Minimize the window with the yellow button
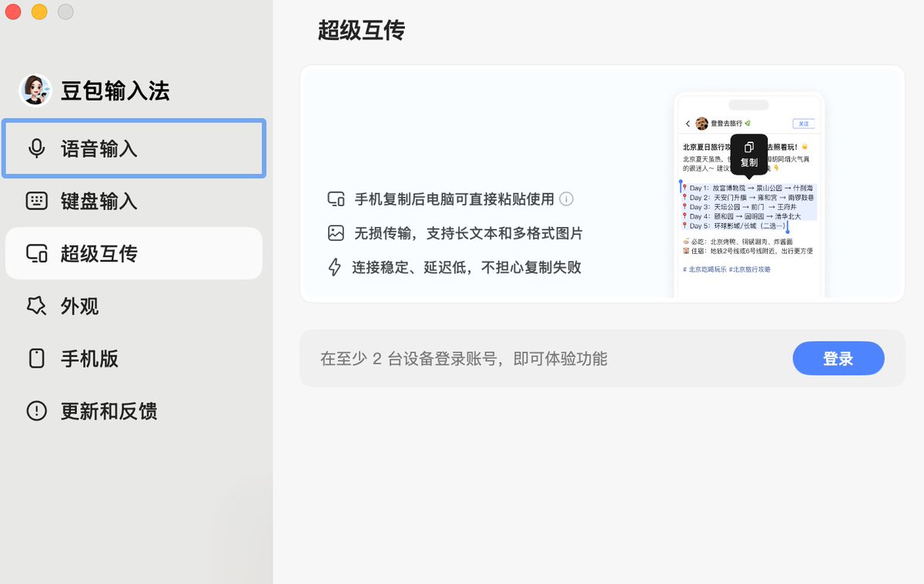924x584 pixels. (39, 12)
